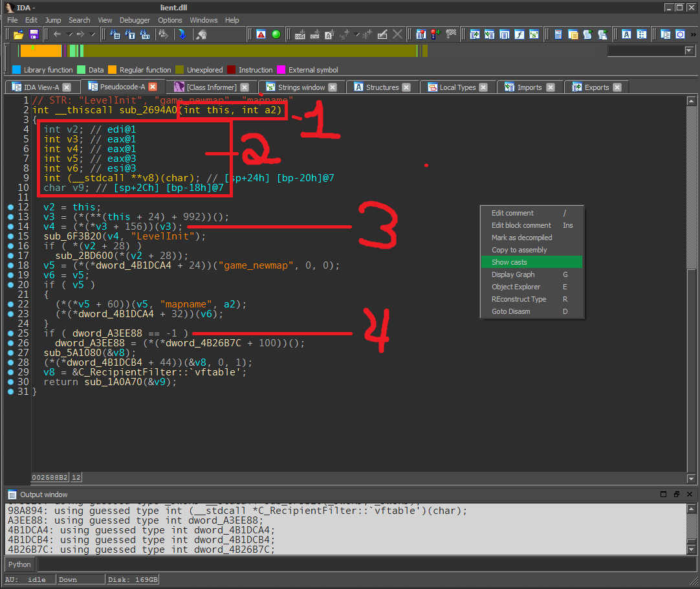Open the back-jump history dropdown
Viewport: 700px width, 589px height.
69,34
